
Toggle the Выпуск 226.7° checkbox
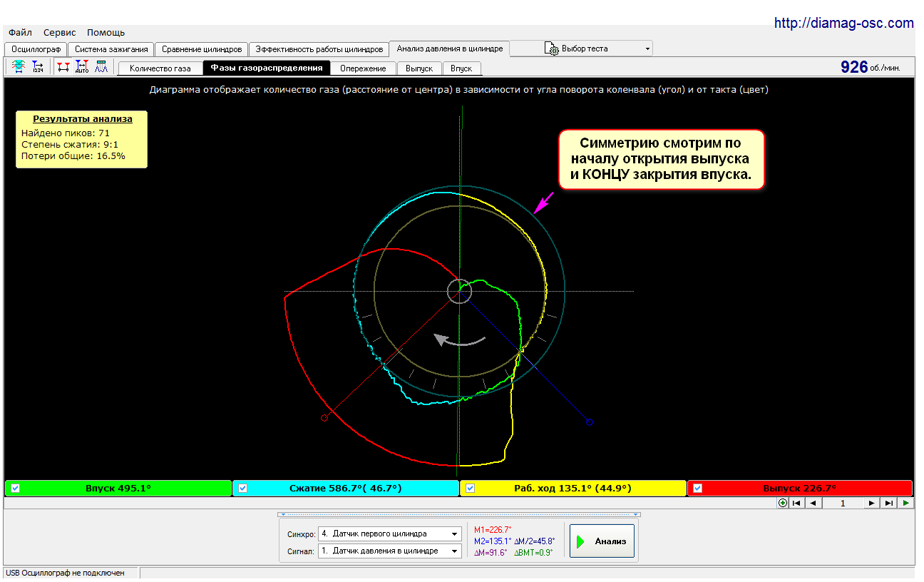[x=697, y=489]
